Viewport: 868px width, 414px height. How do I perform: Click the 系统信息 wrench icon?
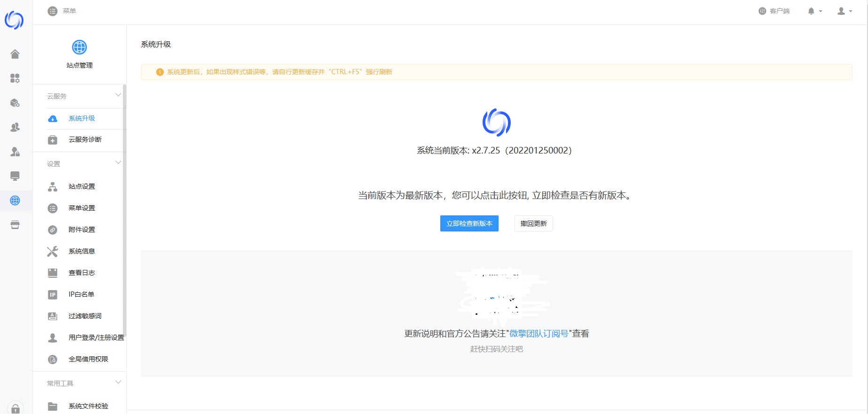[53, 252]
